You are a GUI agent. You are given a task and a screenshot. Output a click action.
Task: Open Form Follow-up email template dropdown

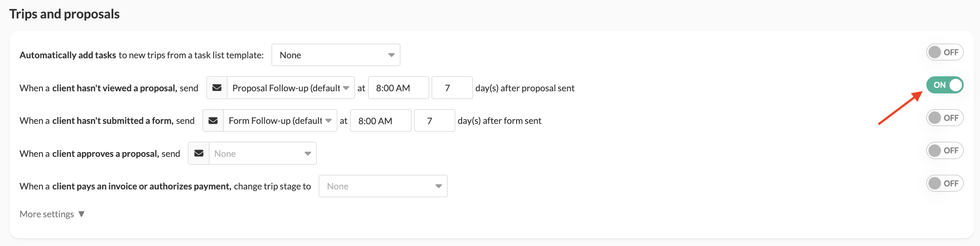(280, 121)
